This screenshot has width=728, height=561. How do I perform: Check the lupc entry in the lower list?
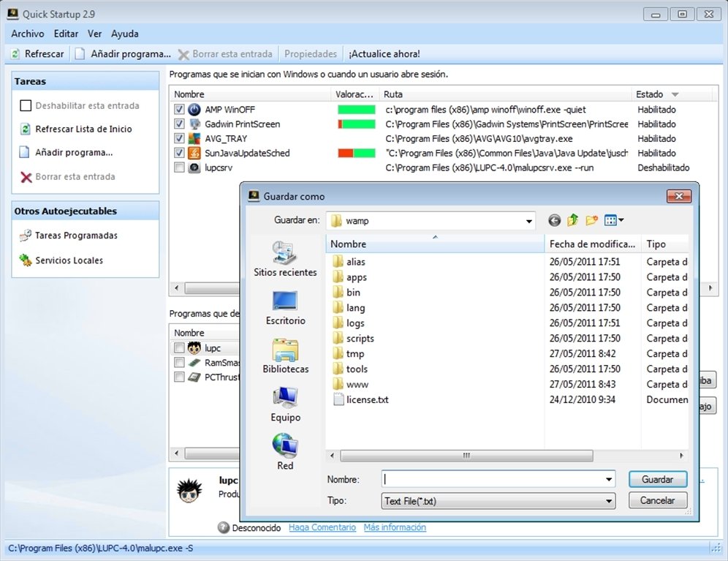(x=179, y=347)
